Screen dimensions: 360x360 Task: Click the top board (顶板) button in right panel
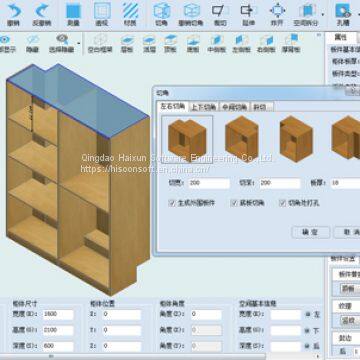pos(349,289)
